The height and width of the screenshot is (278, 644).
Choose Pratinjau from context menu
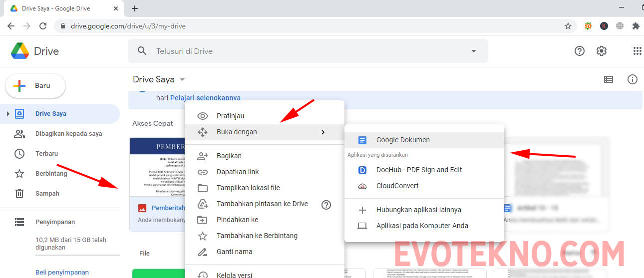(265, 116)
